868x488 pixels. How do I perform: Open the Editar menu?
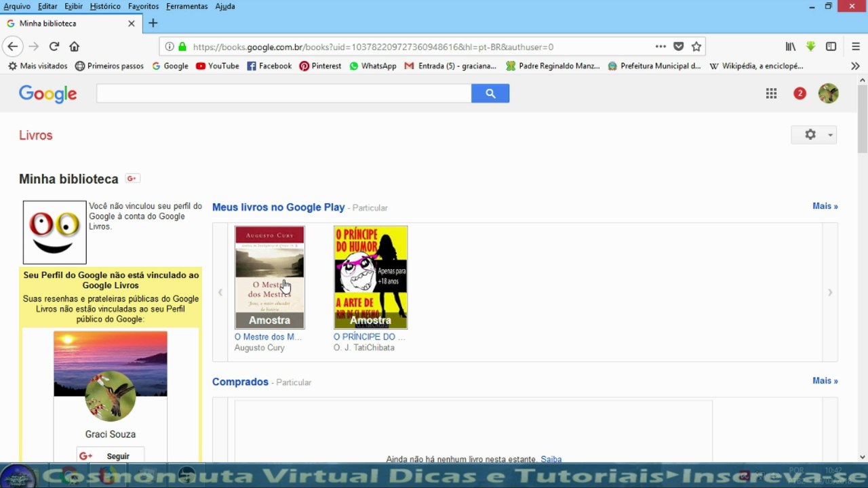pyautogui.click(x=47, y=6)
